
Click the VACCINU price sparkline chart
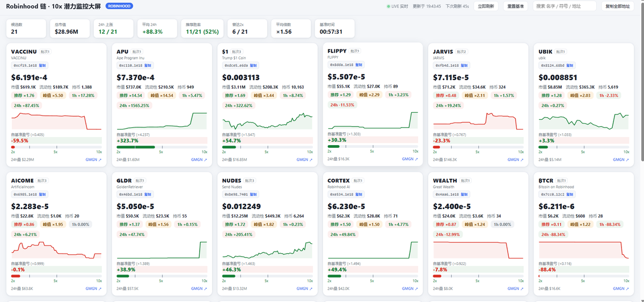[56, 121]
